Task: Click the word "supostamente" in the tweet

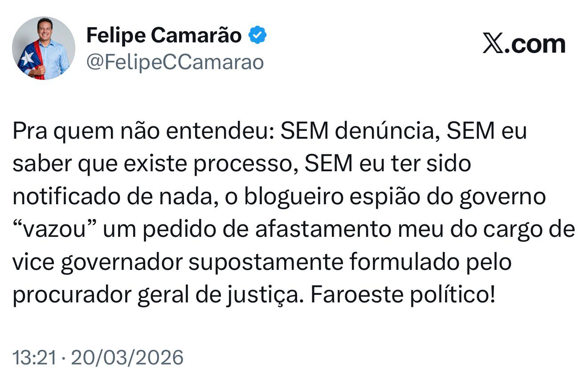Action: [266, 262]
